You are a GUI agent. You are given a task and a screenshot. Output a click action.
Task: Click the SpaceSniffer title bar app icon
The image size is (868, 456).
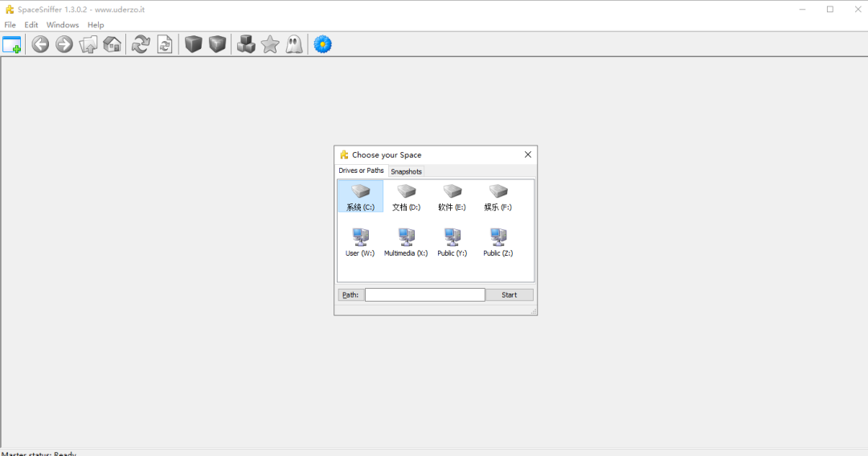(10, 10)
